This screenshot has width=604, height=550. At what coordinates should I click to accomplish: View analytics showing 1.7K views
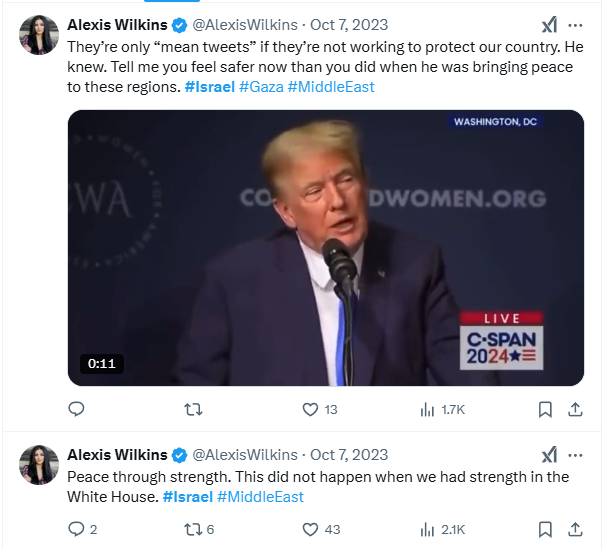[x=443, y=409]
